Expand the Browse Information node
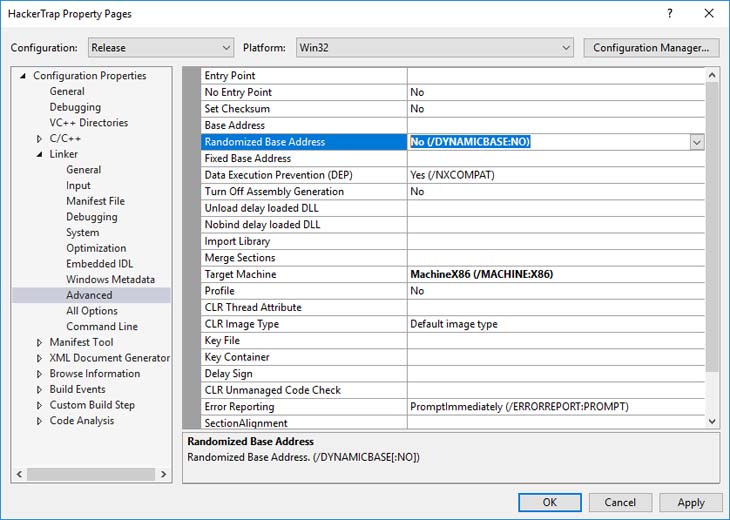730x520 pixels. (x=40, y=374)
